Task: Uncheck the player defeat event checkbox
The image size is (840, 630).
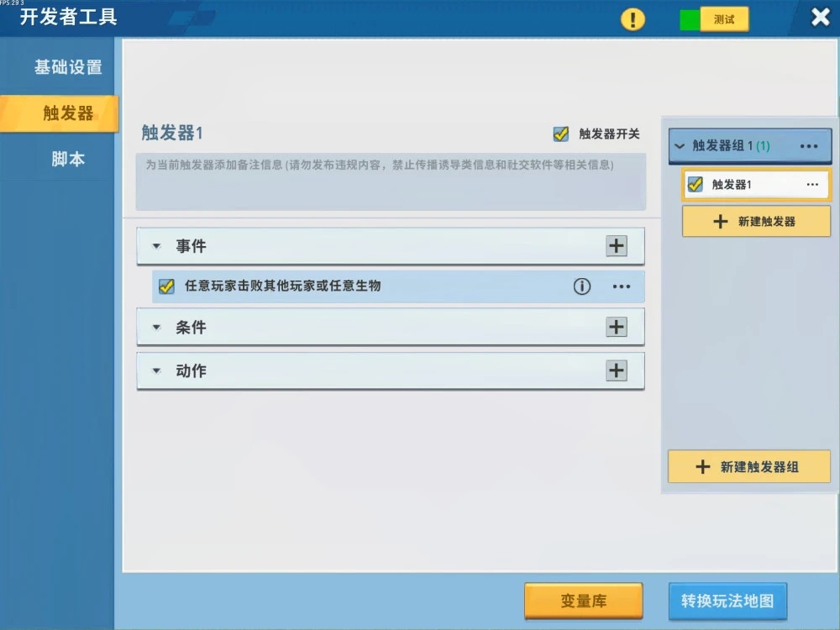Action: [165, 286]
